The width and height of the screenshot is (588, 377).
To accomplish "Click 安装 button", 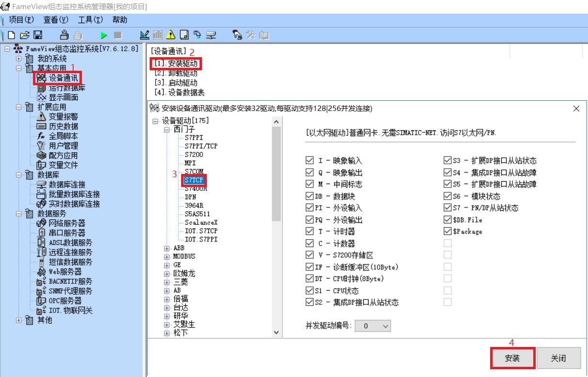I will pos(512,358).
